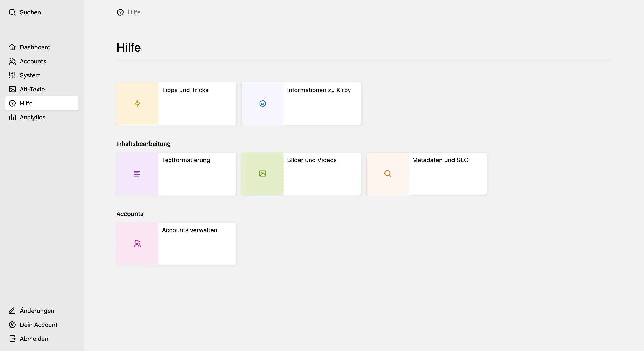The image size is (644, 351).
Task: Click the Analytics bar chart icon
Action: [x=12, y=117]
